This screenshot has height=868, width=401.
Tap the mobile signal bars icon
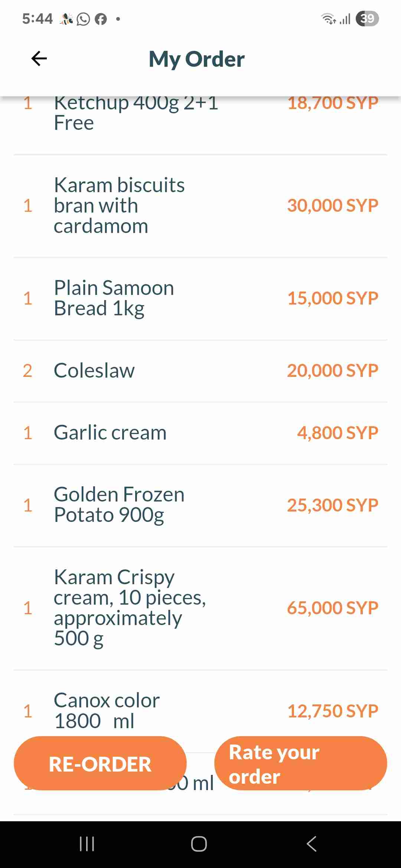click(345, 19)
